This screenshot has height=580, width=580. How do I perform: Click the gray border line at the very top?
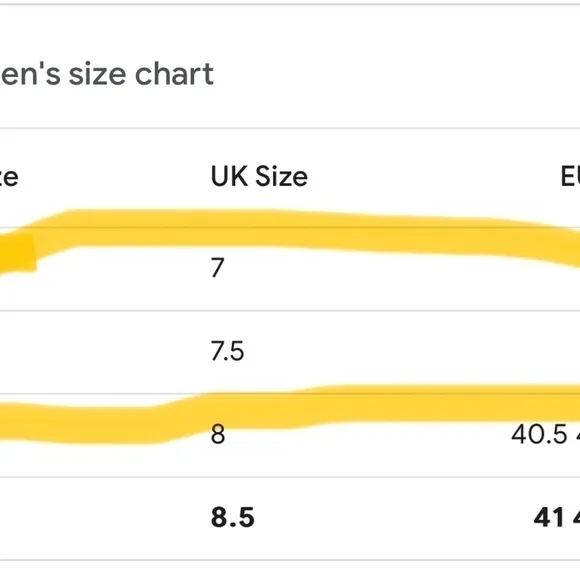[290, 4]
